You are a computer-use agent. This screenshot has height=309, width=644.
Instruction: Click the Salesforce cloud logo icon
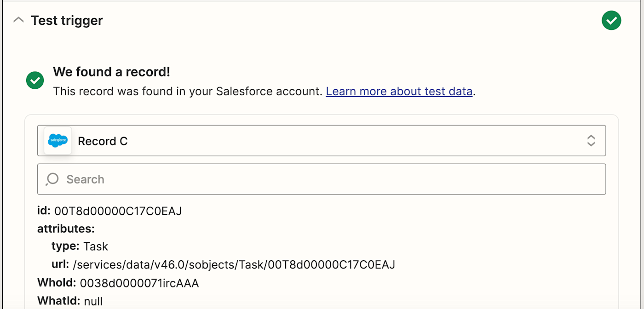point(58,141)
